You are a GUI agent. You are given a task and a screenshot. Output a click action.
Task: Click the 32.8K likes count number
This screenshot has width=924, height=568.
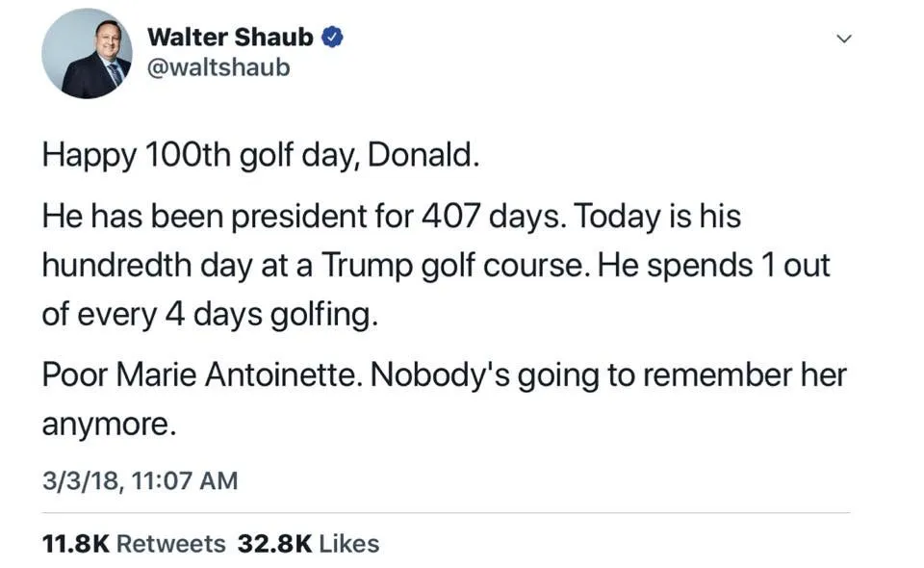pyautogui.click(x=274, y=544)
